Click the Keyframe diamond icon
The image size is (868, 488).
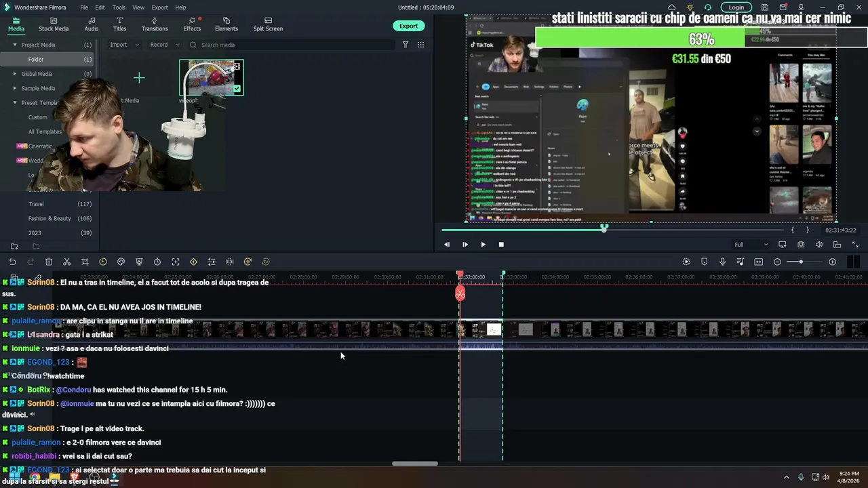click(x=193, y=262)
